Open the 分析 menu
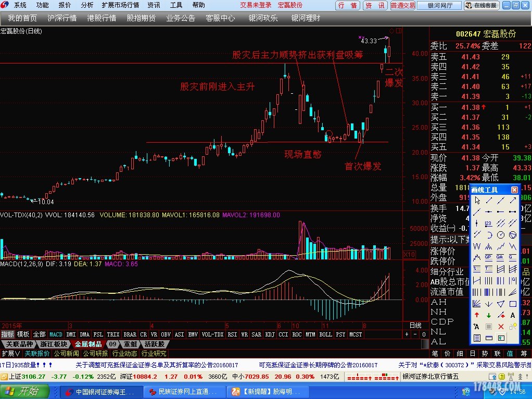This screenshot has width=532, height=399. point(87,5)
